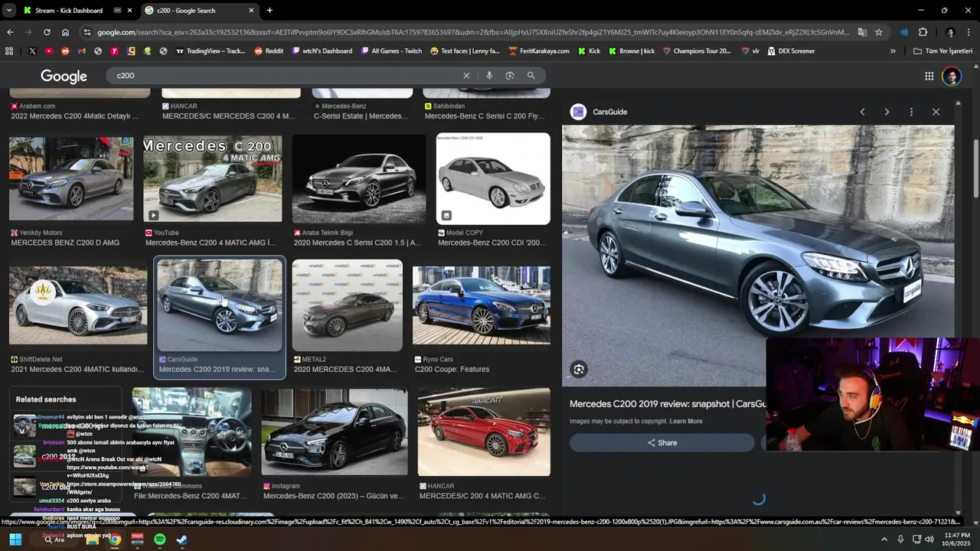Click the Mercedes C200 2019 review title
This screenshot has height=551, width=980.
click(x=668, y=404)
